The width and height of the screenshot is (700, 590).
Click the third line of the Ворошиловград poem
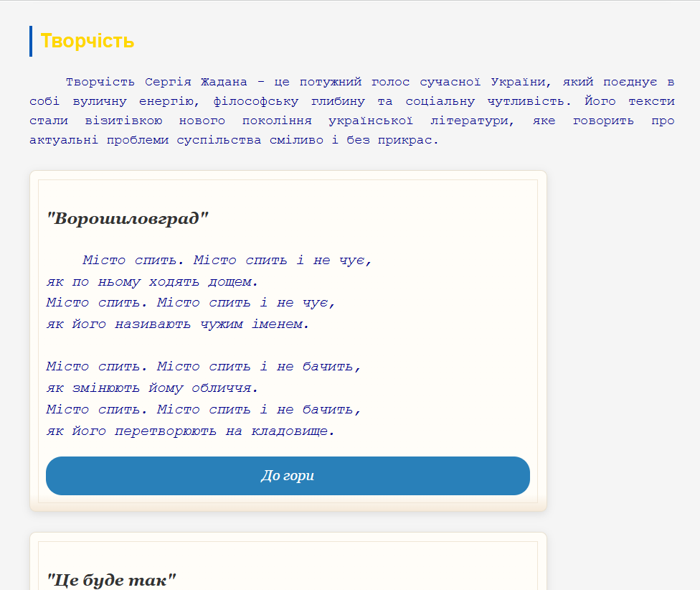(191, 302)
